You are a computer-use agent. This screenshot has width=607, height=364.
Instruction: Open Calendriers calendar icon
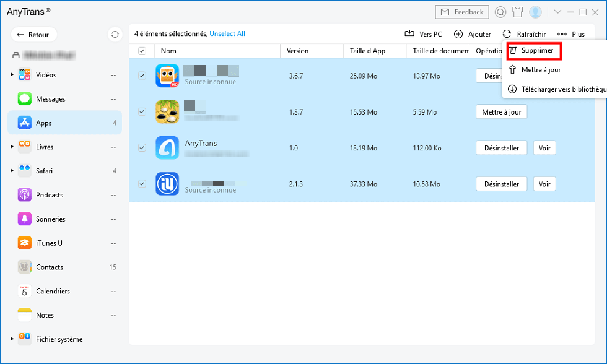pos(24,291)
